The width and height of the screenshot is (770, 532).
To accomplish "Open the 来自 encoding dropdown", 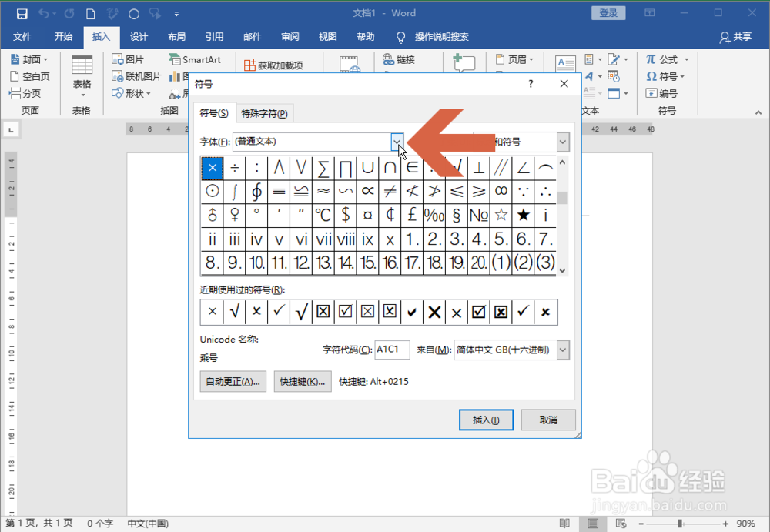I will [562, 350].
